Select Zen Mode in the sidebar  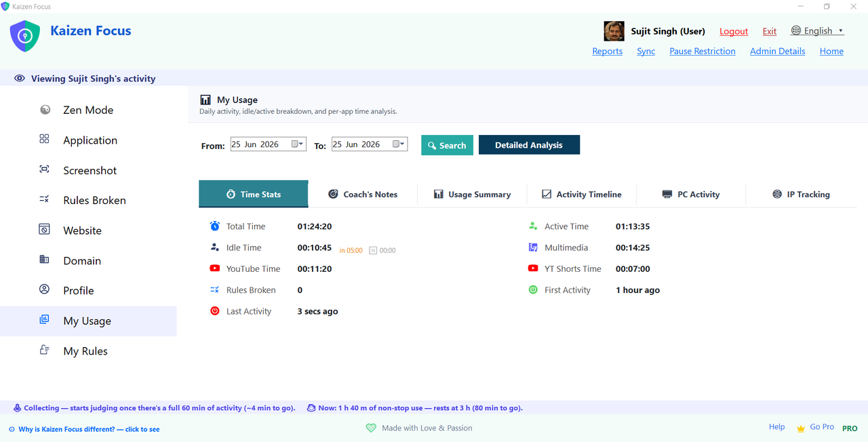click(x=88, y=110)
